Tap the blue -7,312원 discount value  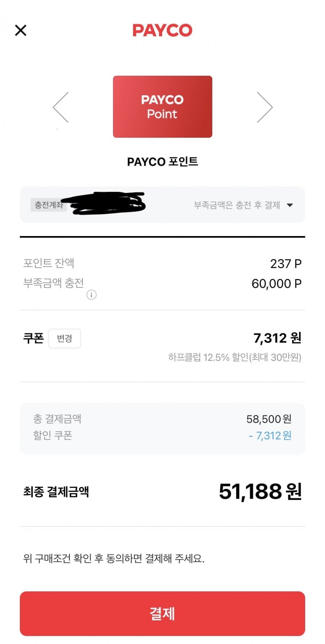pyautogui.click(x=270, y=436)
